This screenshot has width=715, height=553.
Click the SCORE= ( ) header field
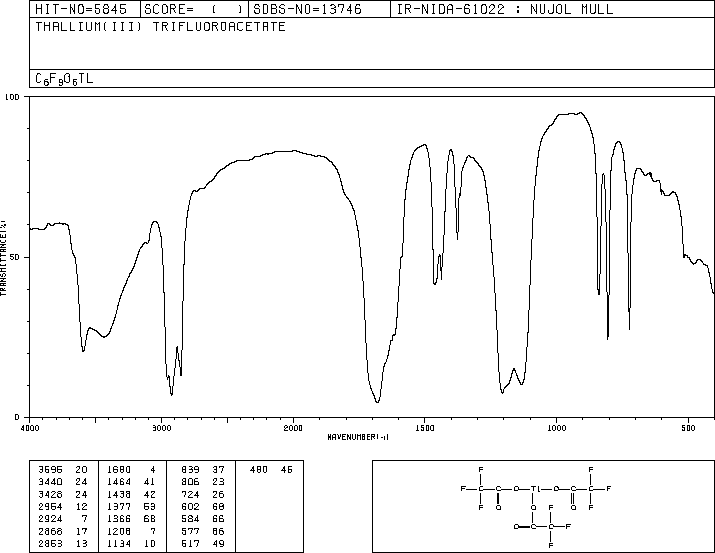click(194, 9)
